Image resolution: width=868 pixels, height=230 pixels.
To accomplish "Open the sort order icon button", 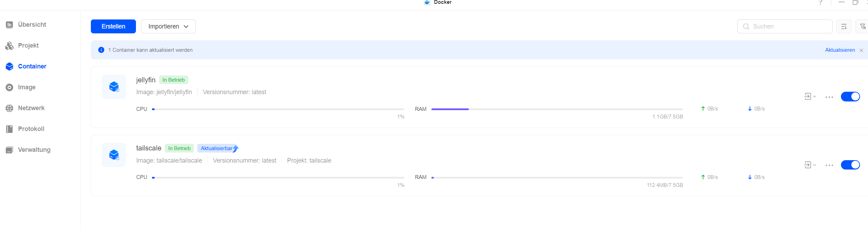I will 844,26.
